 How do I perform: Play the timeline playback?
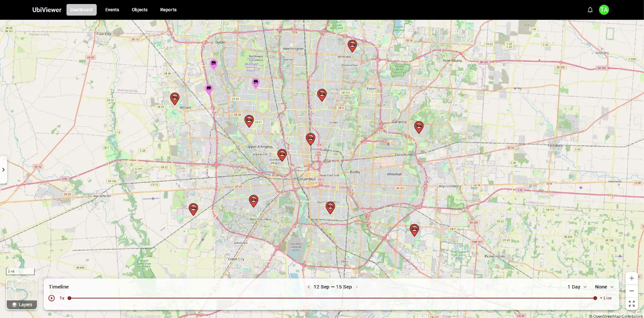click(51, 298)
